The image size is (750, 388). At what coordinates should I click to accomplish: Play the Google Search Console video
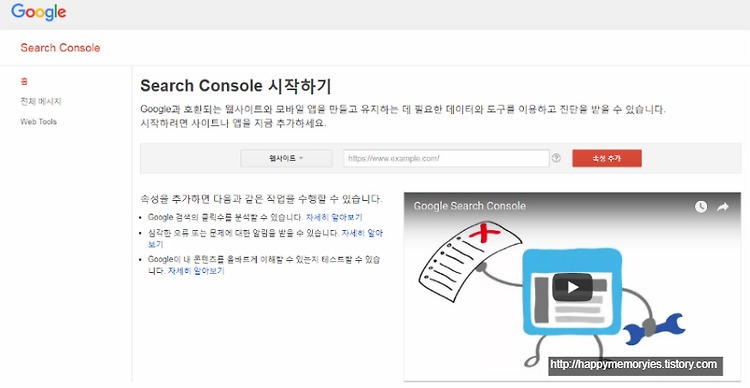point(573,287)
